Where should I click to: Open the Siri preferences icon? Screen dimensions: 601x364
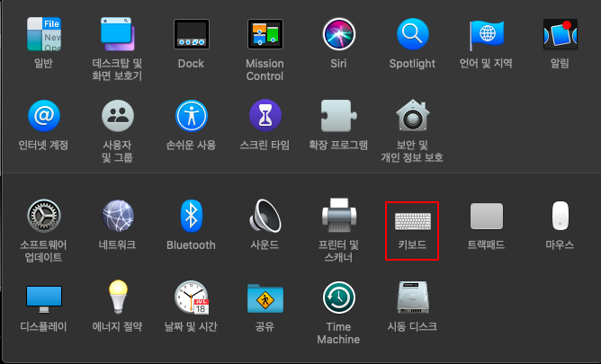[339, 34]
